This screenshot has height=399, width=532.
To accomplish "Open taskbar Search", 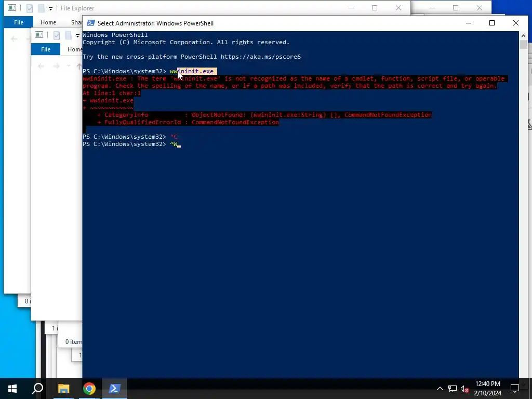I will click(x=37, y=389).
